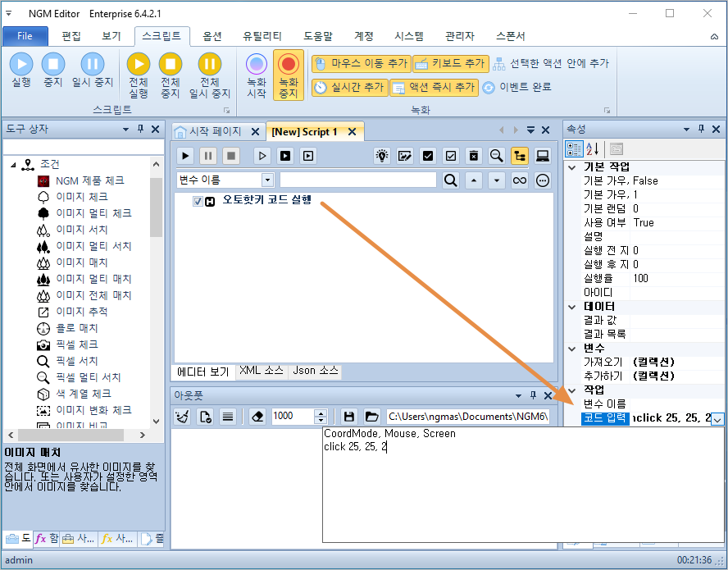Click outlined play step button in editor
This screenshot has width=728, height=570.
pos(262,156)
